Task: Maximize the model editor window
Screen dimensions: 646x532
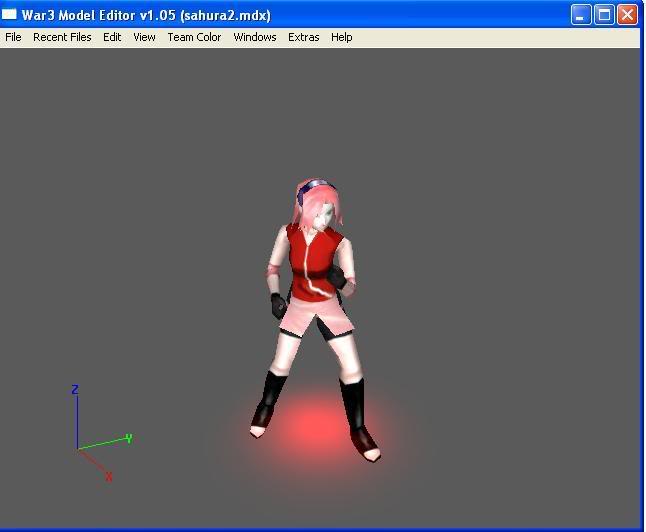Action: [x=604, y=14]
